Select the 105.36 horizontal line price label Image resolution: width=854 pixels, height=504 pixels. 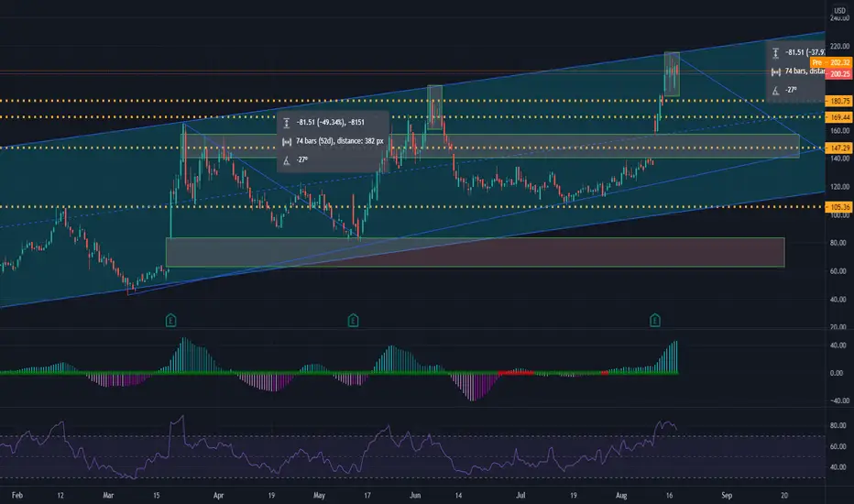[839, 207]
